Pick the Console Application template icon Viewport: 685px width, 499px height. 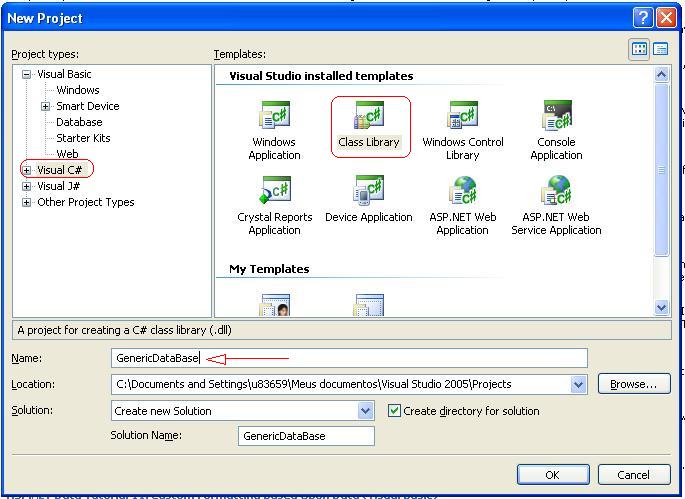coord(557,114)
